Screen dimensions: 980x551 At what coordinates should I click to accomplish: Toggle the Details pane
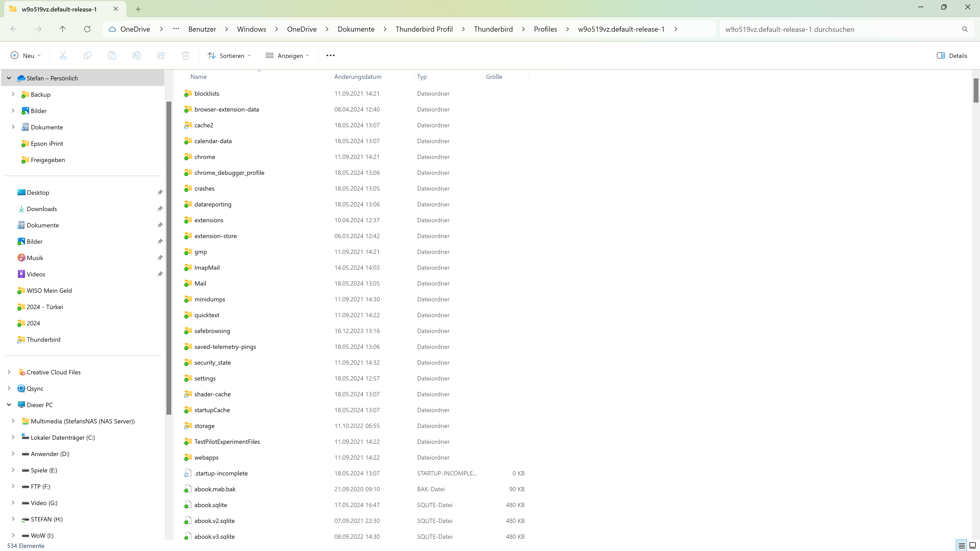click(x=951, y=56)
